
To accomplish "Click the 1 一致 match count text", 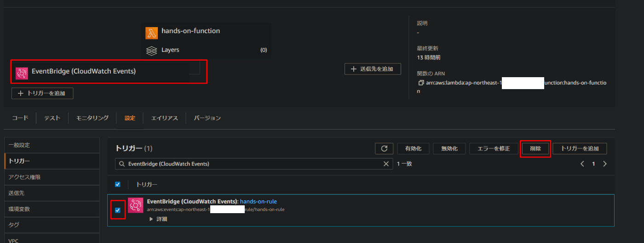I will pos(404,164).
